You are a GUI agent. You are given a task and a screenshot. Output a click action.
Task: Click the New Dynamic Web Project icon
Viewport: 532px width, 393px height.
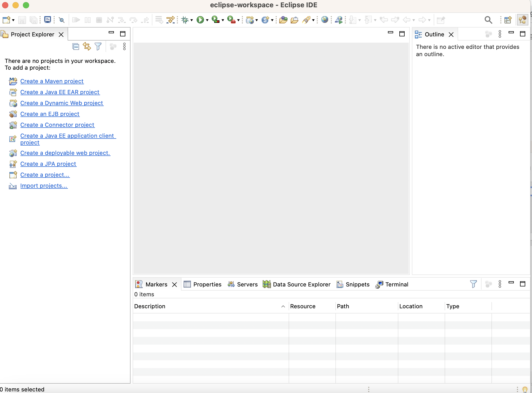250,20
